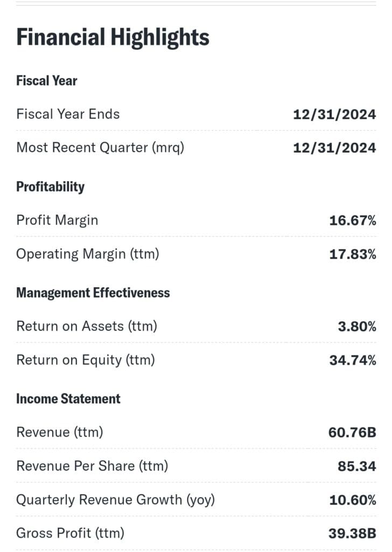Click the Management Effectiveness section header
This screenshot has height=552, width=392.
click(93, 293)
